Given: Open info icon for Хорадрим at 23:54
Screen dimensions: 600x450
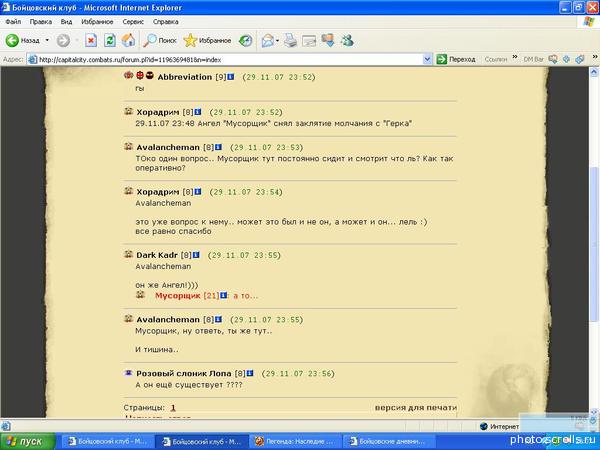Looking at the screenshot, I should [x=198, y=192].
